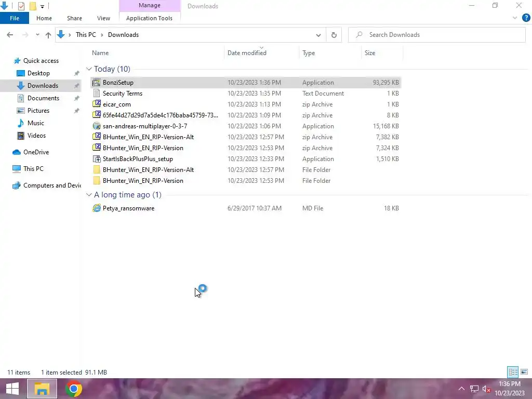
Task: Open Explorer help question mark icon
Action: pyautogui.click(x=526, y=18)
